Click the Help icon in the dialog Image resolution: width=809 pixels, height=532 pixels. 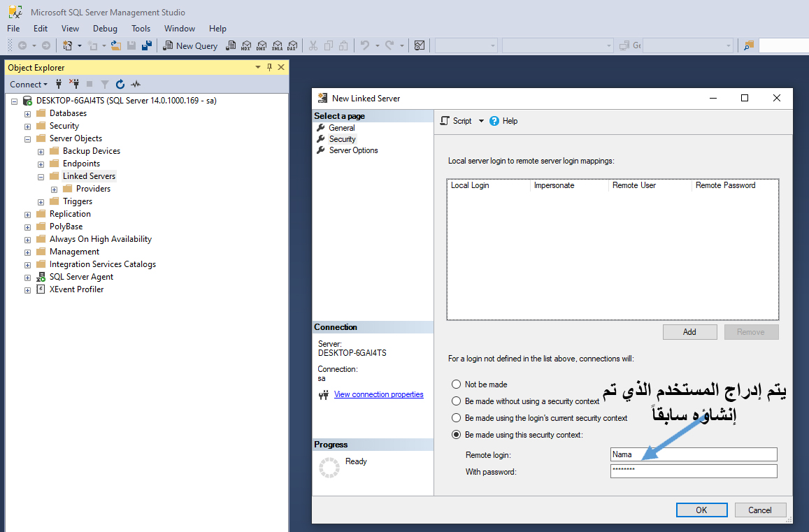(x=494, y=121)
